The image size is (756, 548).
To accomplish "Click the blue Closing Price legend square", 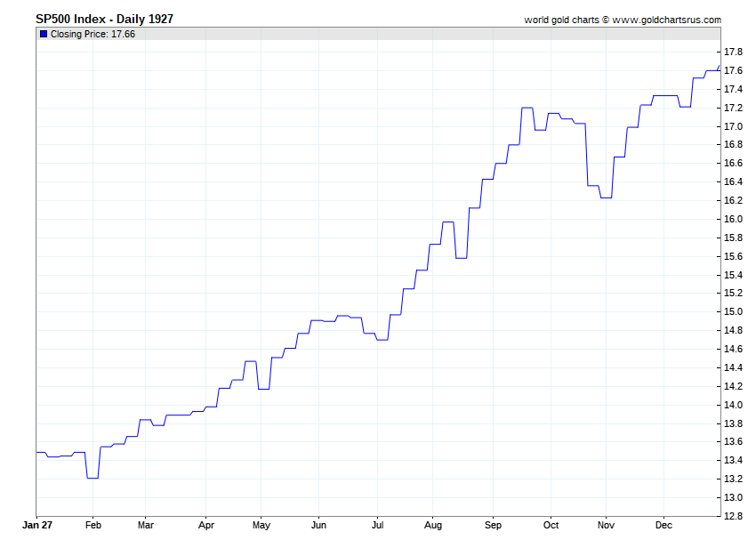I will pyautogui.click(x=44, y=34).
